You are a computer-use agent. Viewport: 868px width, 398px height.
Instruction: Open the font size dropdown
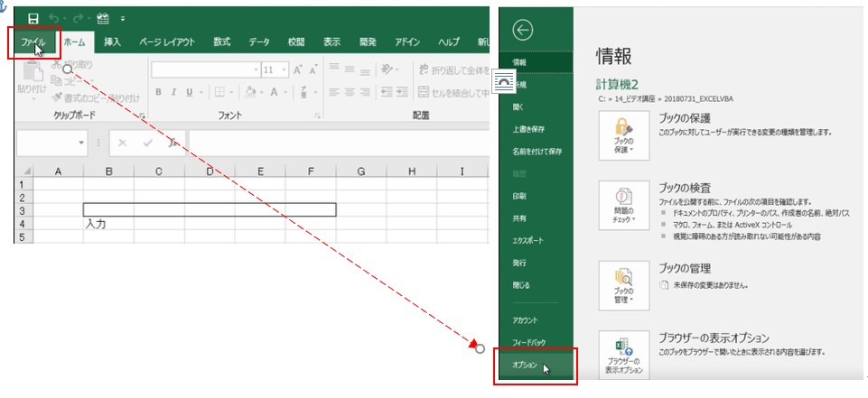[285, 69]
